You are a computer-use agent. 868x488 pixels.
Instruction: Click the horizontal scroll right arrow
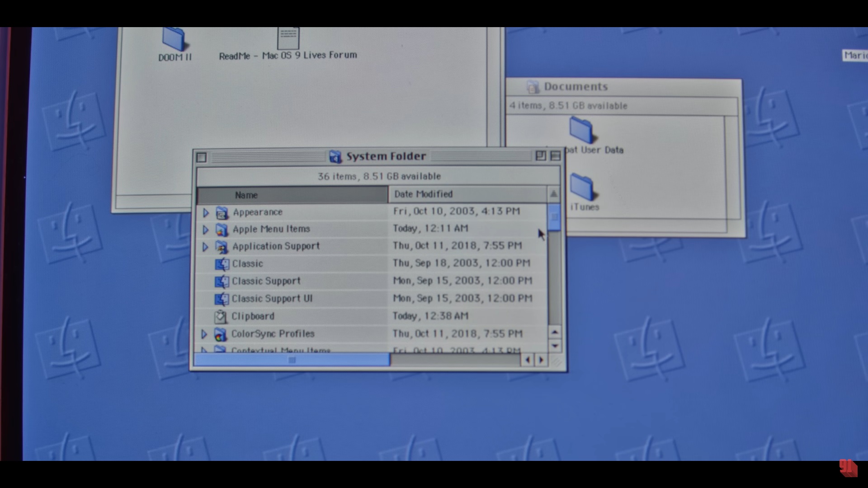(x=541, y=360)
